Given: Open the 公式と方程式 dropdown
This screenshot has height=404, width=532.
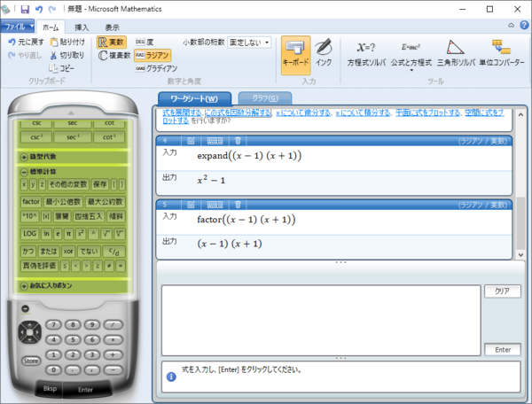Looking at the screenshot, I should (411, 56).
